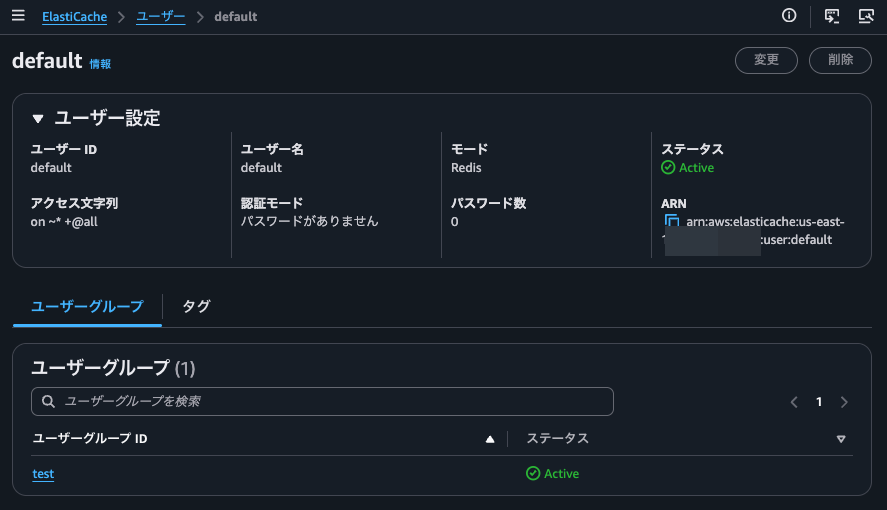Go to next page arrow in pagination
This screenshot has width=887, height=510.
(x=844, y=402)
